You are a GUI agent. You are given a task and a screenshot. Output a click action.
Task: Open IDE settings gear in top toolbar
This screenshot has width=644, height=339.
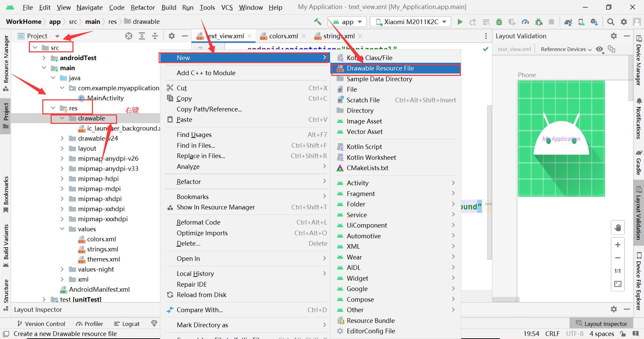[x=624, y=22]
